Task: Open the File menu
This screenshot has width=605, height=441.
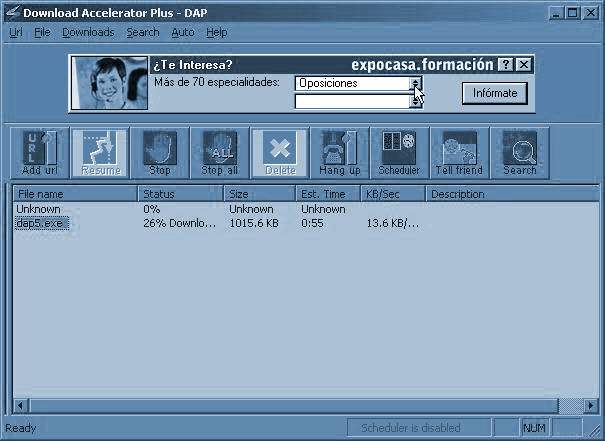Action: (42, 32)
